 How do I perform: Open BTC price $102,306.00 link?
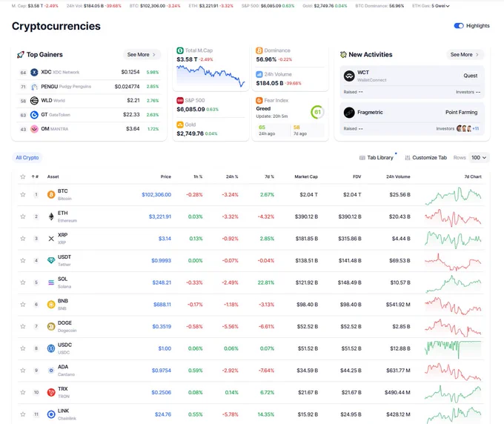[x=156, y=194]
